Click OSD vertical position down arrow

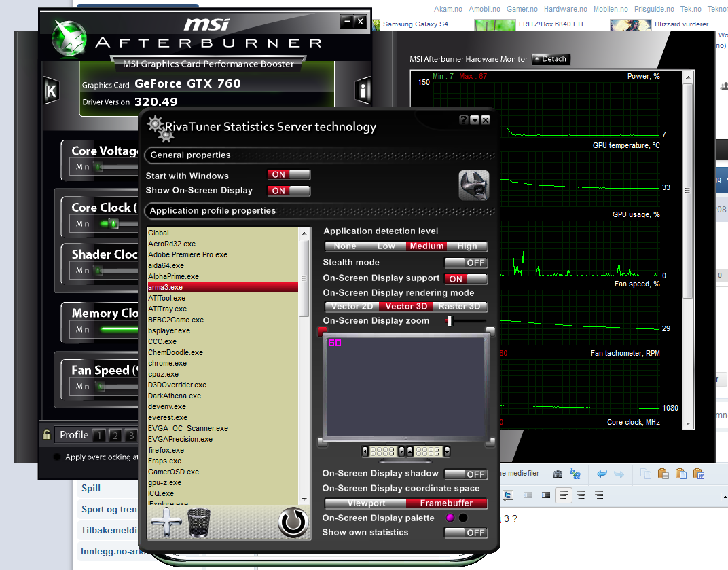447,451
